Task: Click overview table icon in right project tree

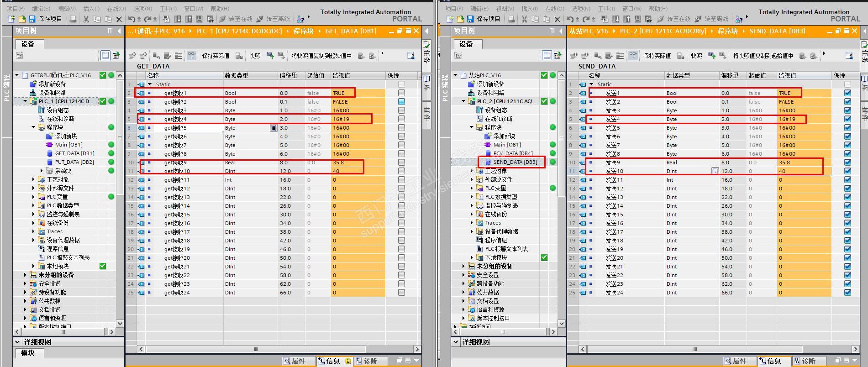Action: tap(547, 55)
